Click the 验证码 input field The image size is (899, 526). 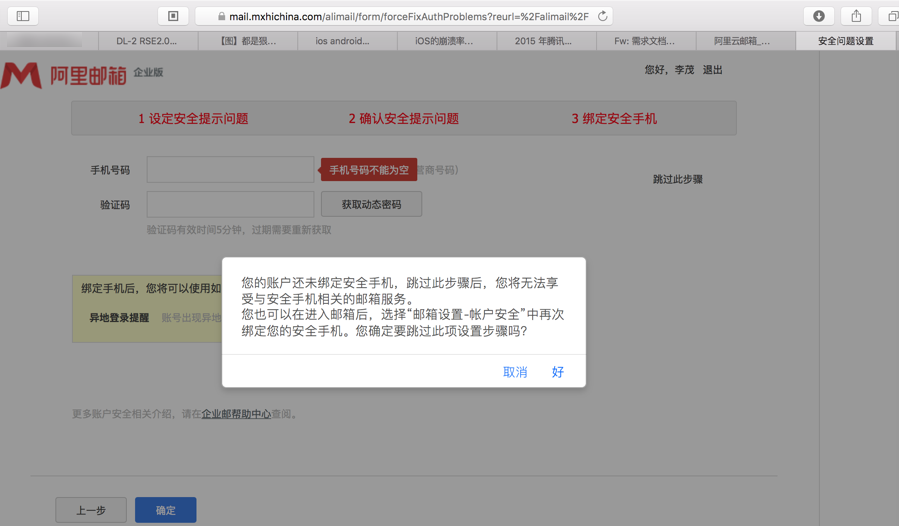[230, 205]
